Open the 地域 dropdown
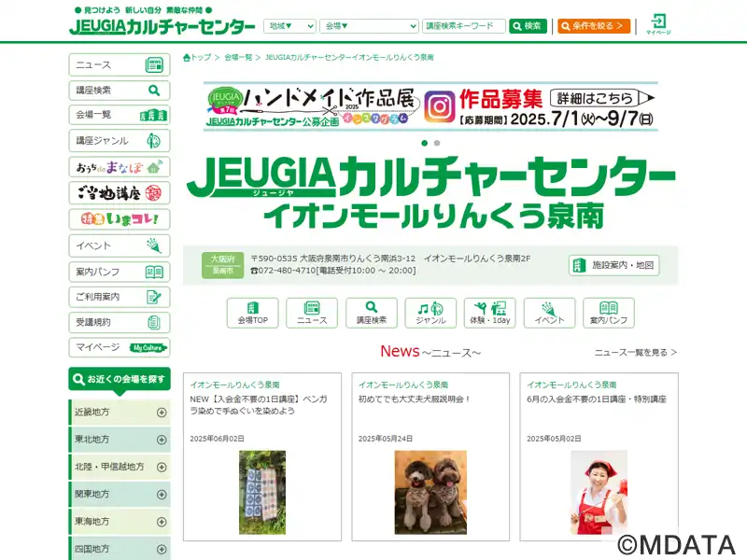The width and height of the screenshot is (747, 560). [x=289, y=26]
